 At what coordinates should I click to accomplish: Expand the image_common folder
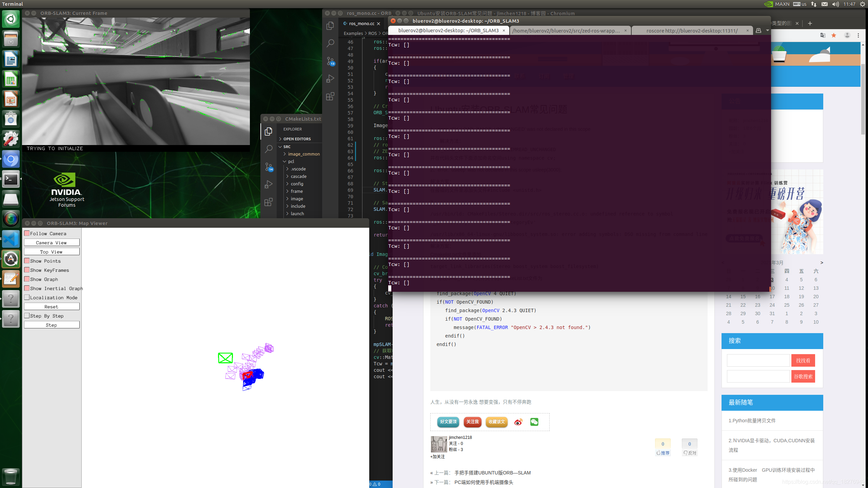[303, 154]
